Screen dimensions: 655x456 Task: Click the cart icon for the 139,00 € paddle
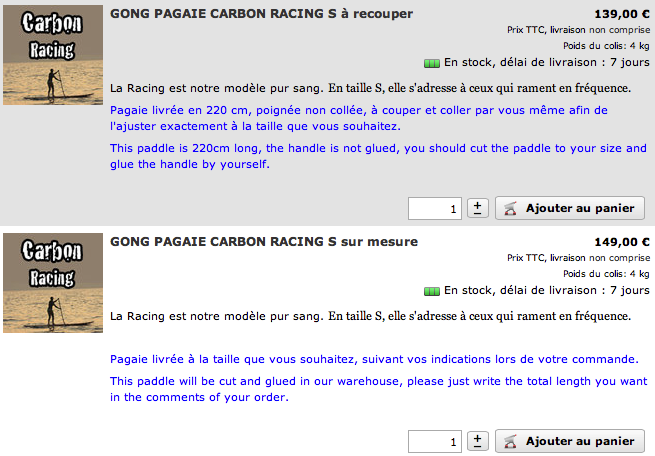pyautogui.click(x=510, y=208)
